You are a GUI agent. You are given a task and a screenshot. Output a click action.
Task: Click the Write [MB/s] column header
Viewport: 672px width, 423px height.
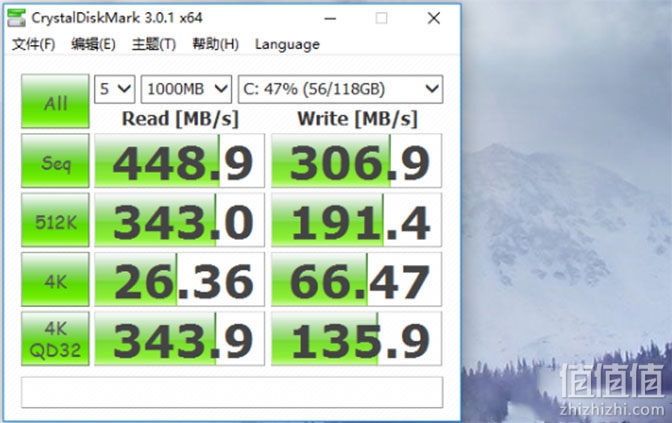[x=357, y=119]
